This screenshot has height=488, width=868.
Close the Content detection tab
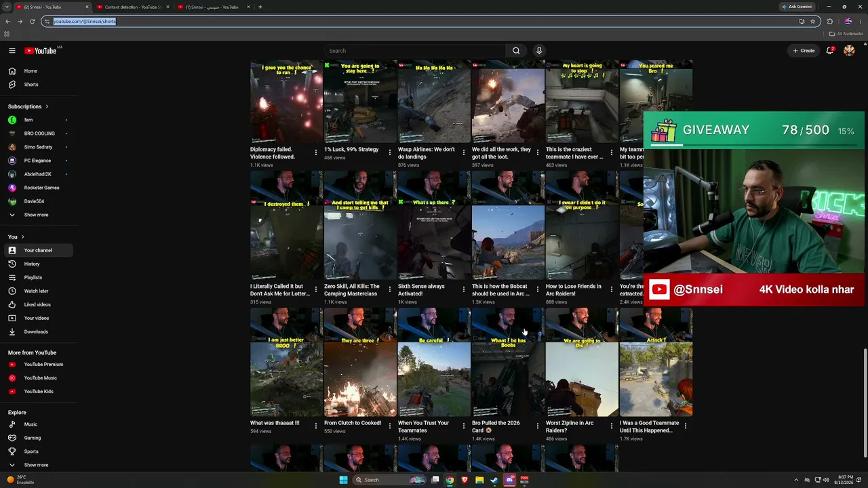(167, 7)
